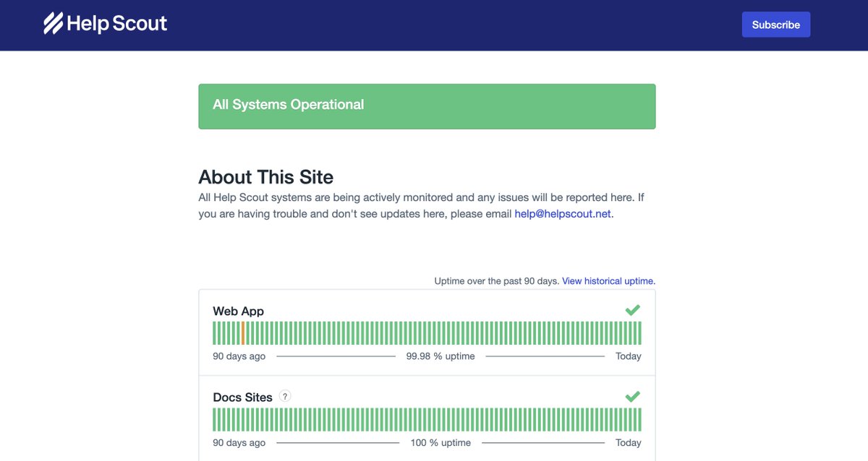The height and width of the screenshot is (461, 868).
Task: Click the Docs Sites component name
Action: point(242,397)
